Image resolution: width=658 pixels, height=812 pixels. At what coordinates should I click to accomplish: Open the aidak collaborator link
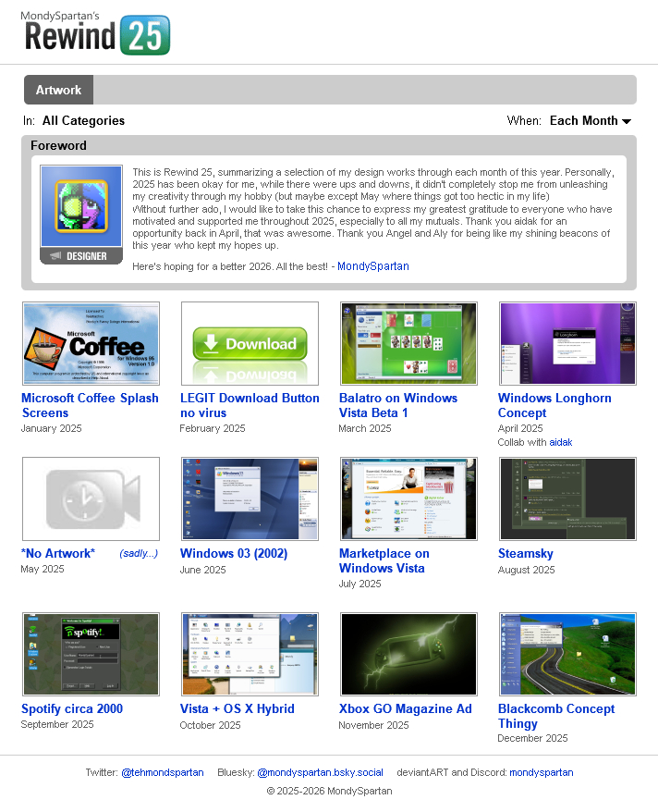click(x=560, y=442)
